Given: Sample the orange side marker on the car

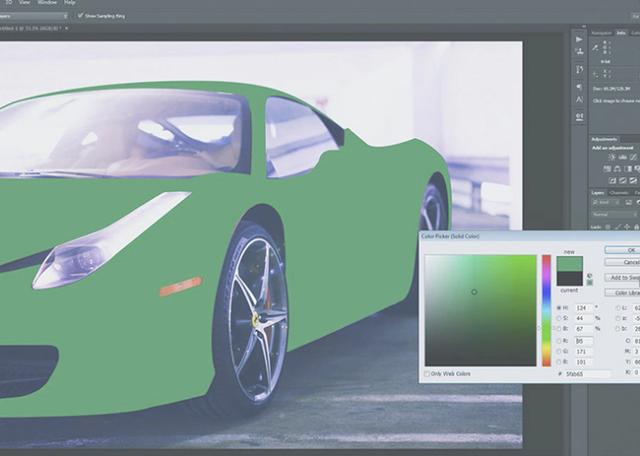Looking at the screenshot, I should 180,286.
